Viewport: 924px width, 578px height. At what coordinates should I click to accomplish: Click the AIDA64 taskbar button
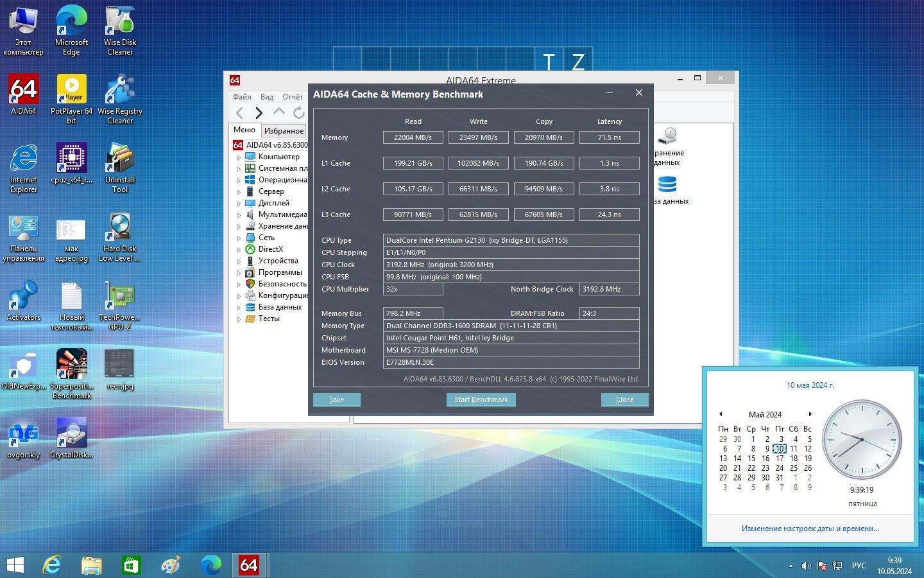pyautogui.click(x=249, y=565)
